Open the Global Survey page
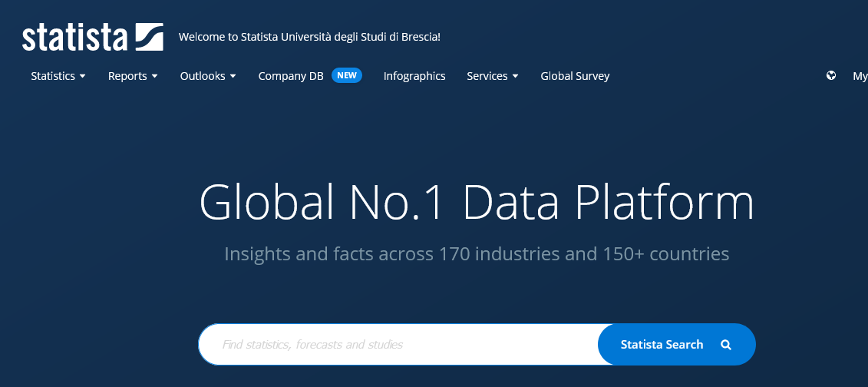The height and width of the screenshot is (387, 868). (575, 76)
